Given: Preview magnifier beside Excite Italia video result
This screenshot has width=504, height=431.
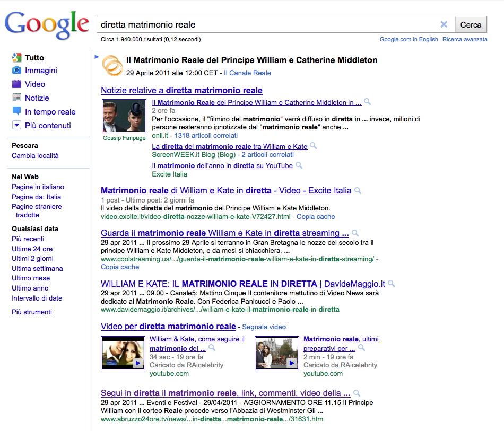Looking at the screenshot, I should (x=358, y=190).
